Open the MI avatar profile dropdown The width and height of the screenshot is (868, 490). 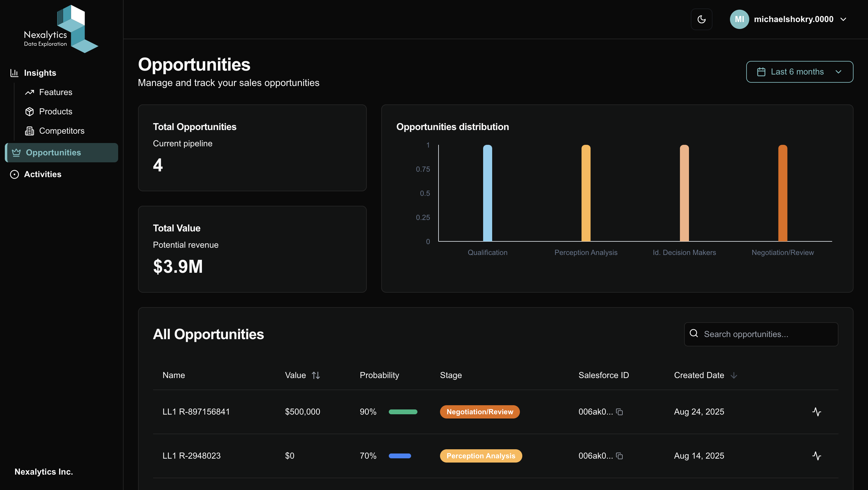pos(740,19)
